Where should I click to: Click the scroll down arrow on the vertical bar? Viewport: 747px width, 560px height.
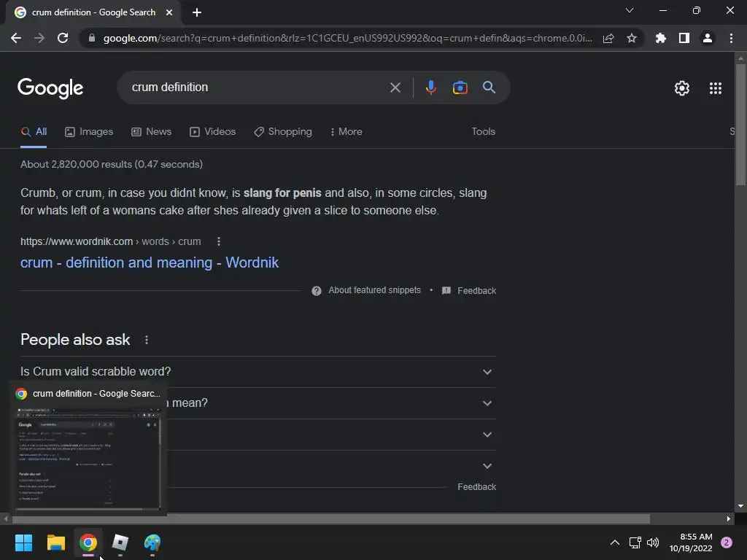(740, 506)
